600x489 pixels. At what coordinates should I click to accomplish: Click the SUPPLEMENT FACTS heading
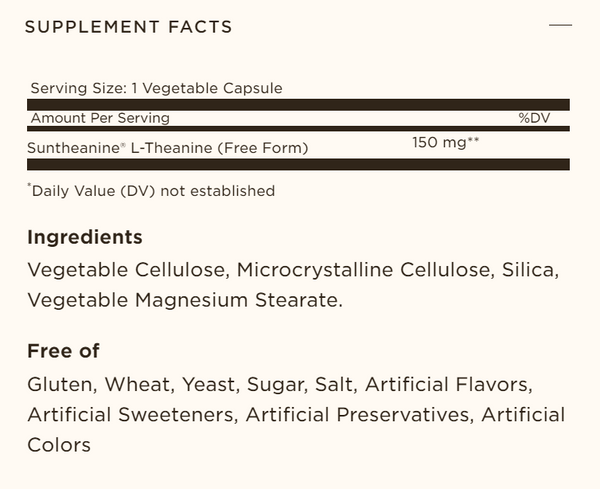pyautogui.click(x=129, y=27)
